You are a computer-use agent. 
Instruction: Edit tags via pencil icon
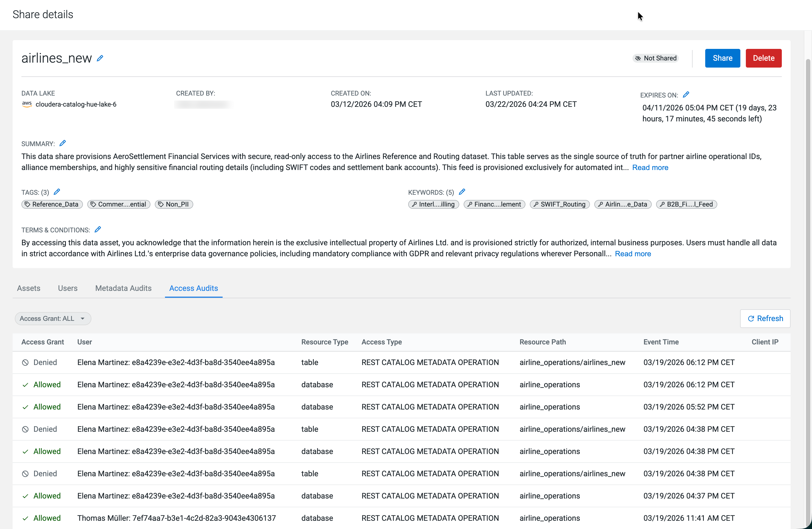click(x=57, y=192)
